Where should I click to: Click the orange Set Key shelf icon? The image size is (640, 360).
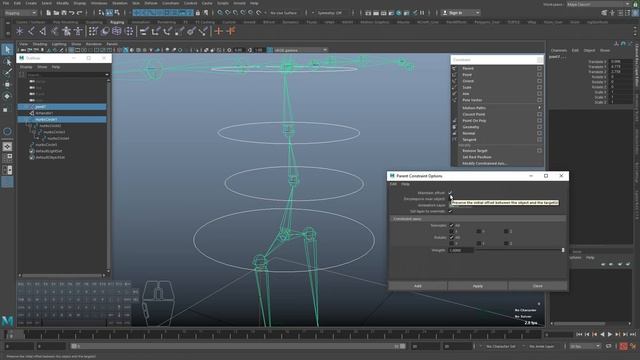(x=219, y=31)
